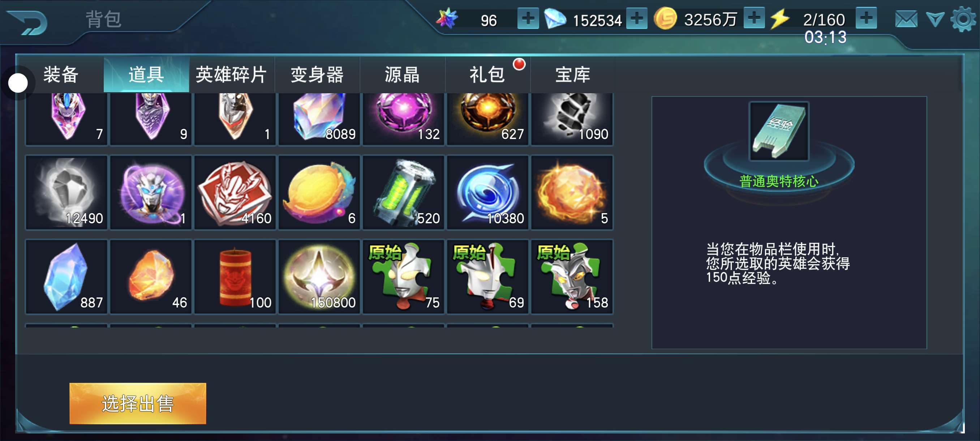This screenshot has width=980, height=441.
Task: Select the red firecracker item 100
Action: tap(235, 277)
